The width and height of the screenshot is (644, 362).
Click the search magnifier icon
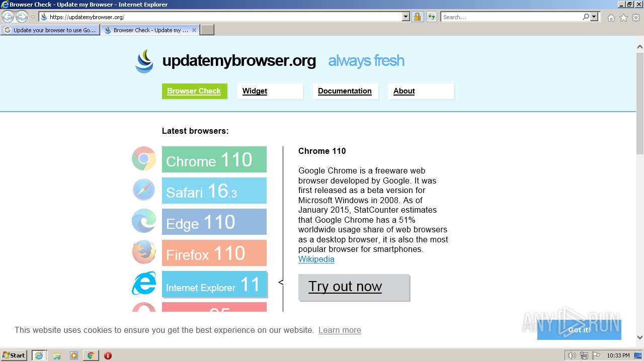pos(586,17)
